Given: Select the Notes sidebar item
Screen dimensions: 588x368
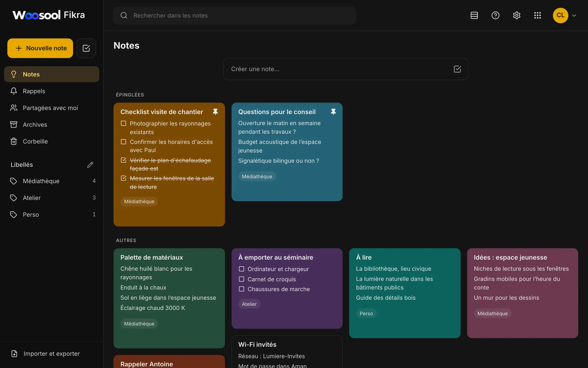Looking at the screenshot, I should (52, 74).
